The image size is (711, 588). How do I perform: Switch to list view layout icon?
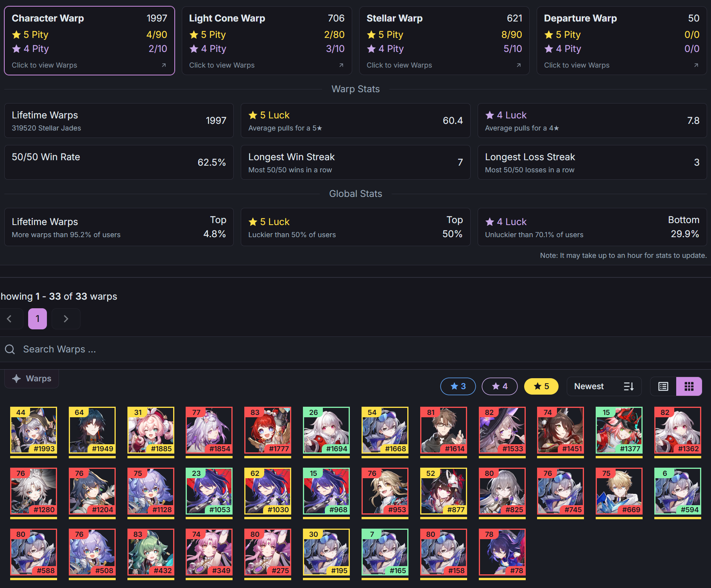click(663, 386)
